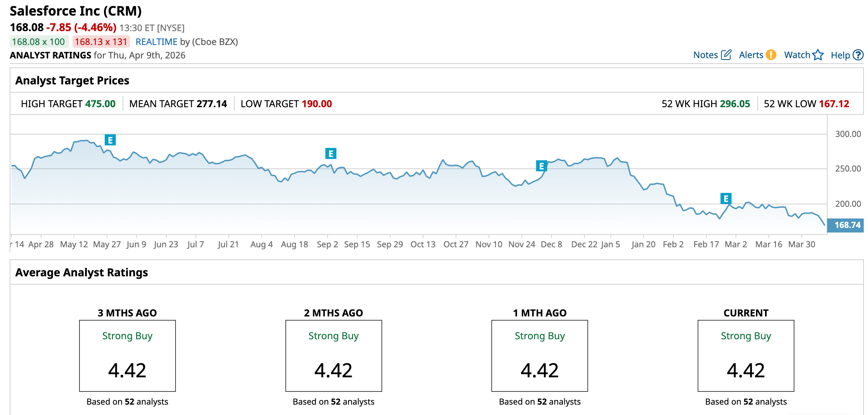The image size is (868, 415).
Task: Select the CURRENT Strong Buy rating box
Action: [x=746, y=356]
